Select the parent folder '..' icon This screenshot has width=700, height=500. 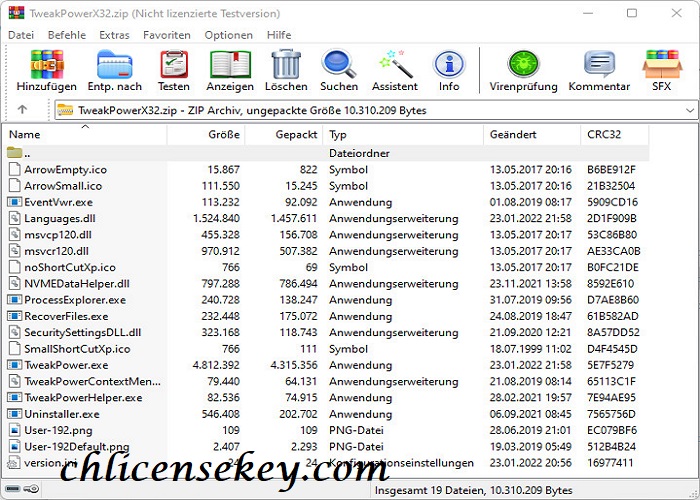(15, 153)
